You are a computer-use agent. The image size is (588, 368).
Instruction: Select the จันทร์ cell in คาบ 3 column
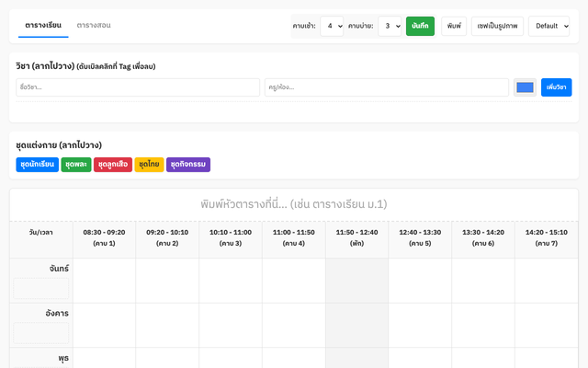[x=231, y=281]
